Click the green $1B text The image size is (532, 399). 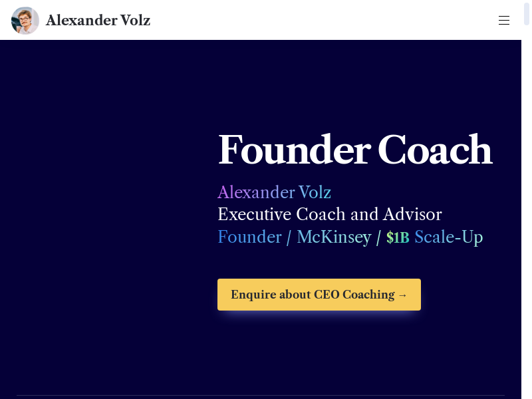pos(398,237)
